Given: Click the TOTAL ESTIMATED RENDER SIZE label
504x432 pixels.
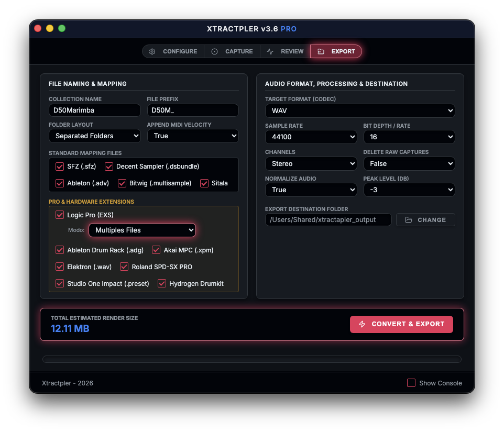Looking at the screenshot, I should point(94,318).
